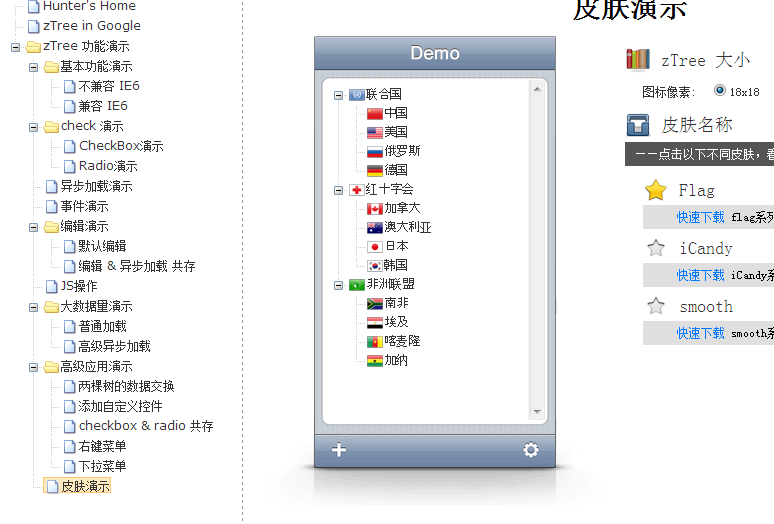Screen dimensions: 774x524
Task: Click the Red Cross icon next to 红十字会
Action: pyautogui.click(x=356, y=190)
